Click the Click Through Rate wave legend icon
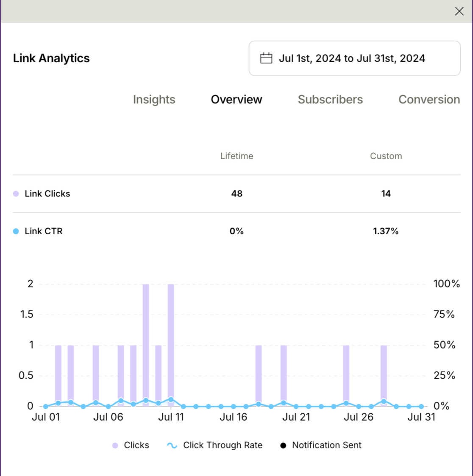Screen dimensions: 473x476 (172, 445)
